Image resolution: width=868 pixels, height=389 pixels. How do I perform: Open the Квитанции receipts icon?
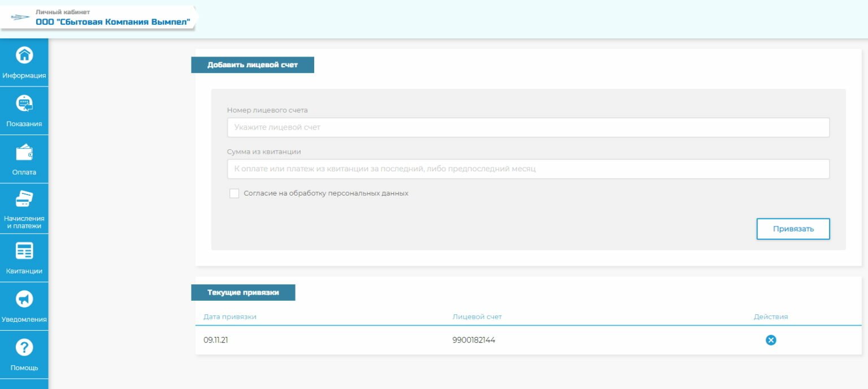click(24, 250)
